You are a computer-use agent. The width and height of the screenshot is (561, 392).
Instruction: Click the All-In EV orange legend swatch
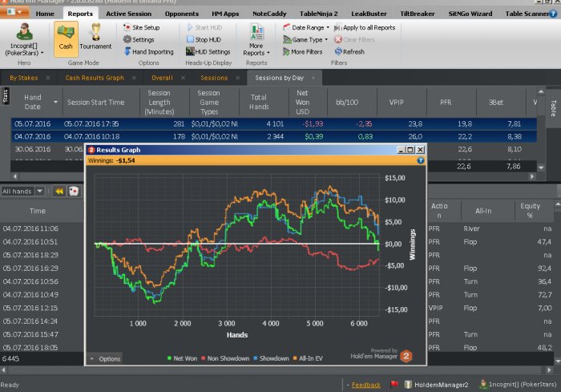[x=295, y=358]
